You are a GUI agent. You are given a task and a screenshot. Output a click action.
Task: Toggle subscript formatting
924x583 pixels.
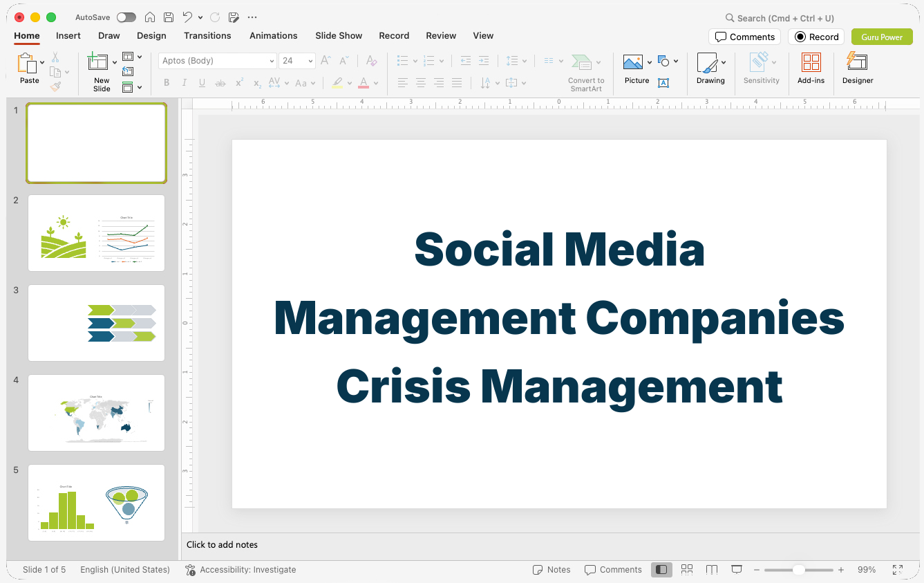pyautogui.click(x=257, y=83)
